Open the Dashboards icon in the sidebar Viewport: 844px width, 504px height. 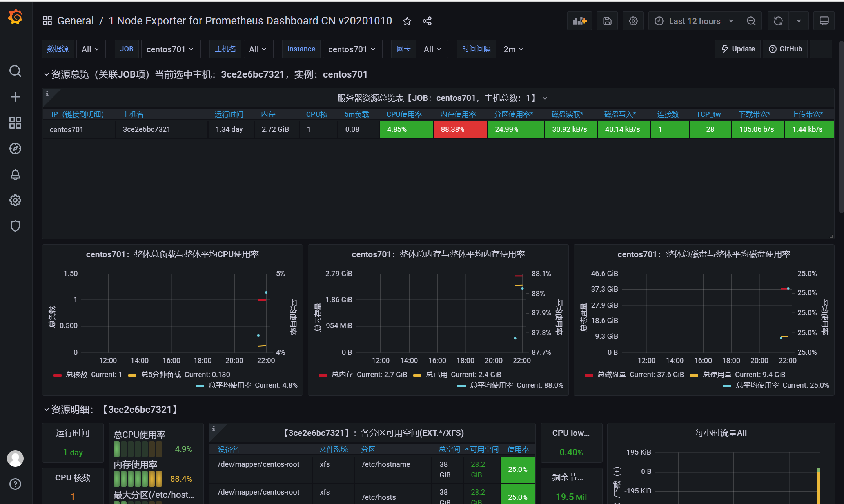[15, 123]
